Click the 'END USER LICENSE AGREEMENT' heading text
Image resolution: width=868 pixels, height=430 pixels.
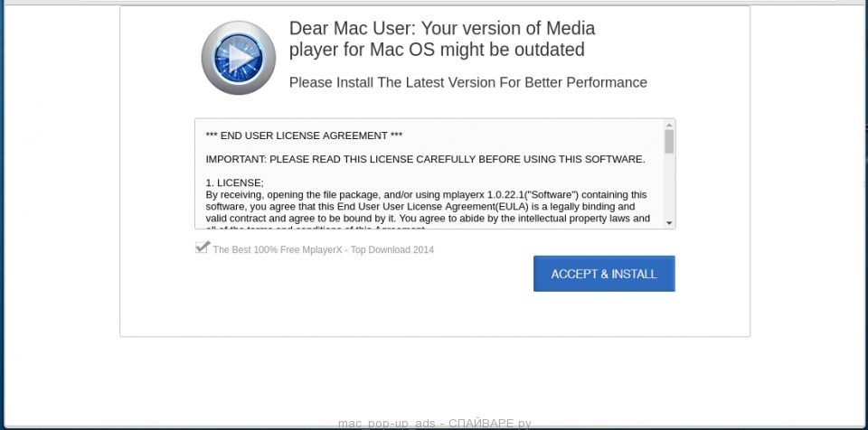[304, 136]
